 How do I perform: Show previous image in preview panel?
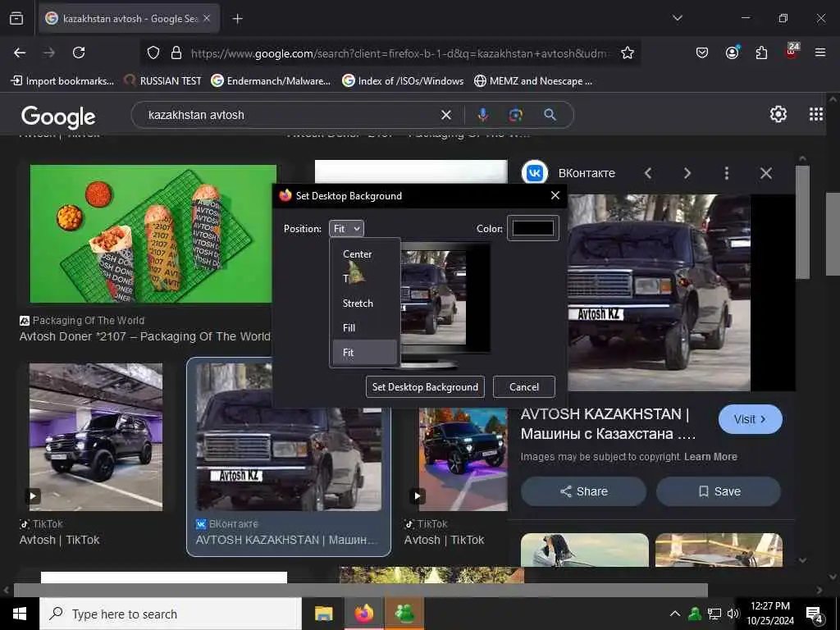tap(648, 173)
